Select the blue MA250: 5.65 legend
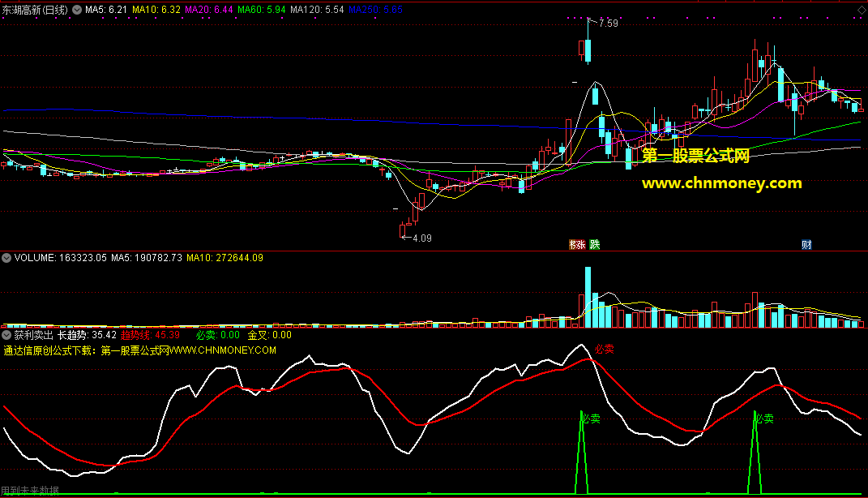Screen dimensions: 868x498 click(375, 10)
